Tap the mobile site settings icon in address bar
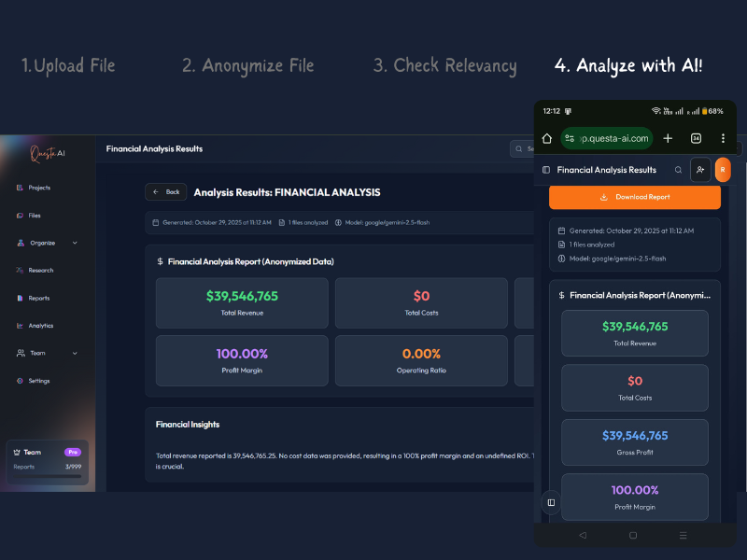The image size is (747, 560). [570, 138]
